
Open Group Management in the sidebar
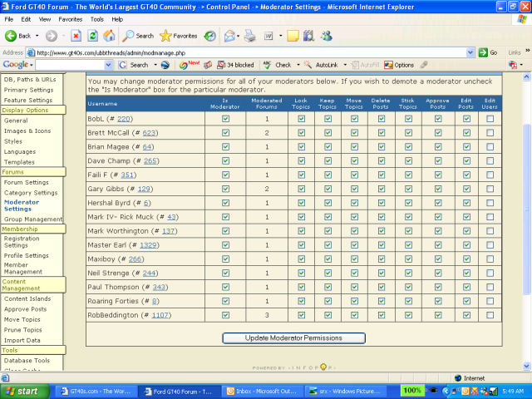pyautogui.click(x=33, y=219)
